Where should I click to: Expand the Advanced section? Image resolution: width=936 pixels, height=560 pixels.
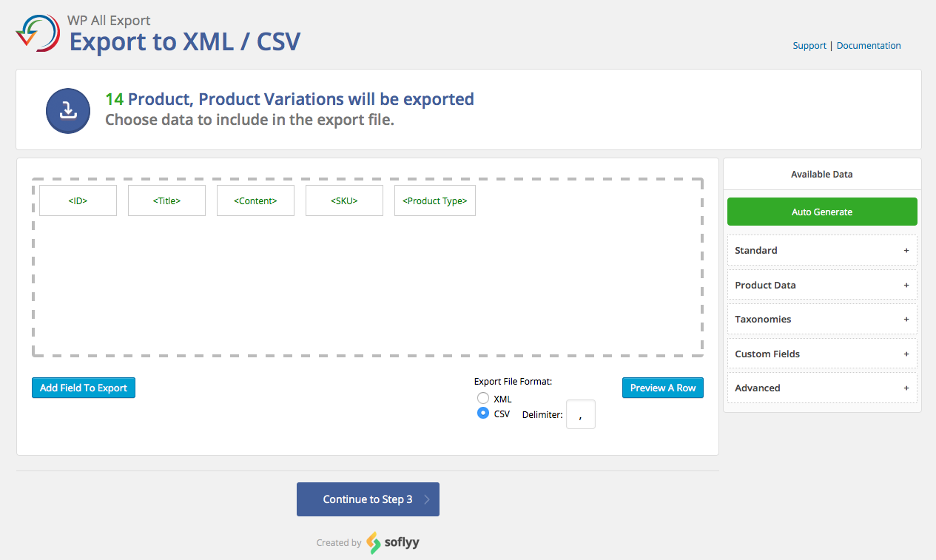821,388
